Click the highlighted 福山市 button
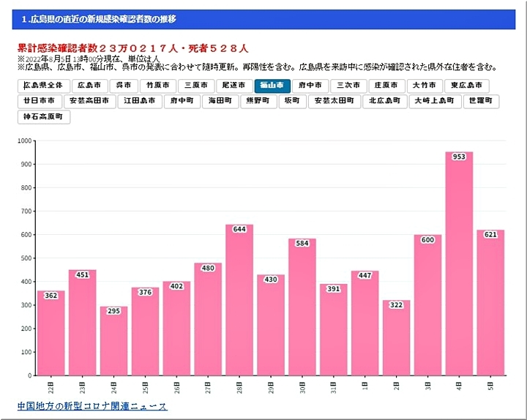 pyautogui.click(x=272, y=86)
